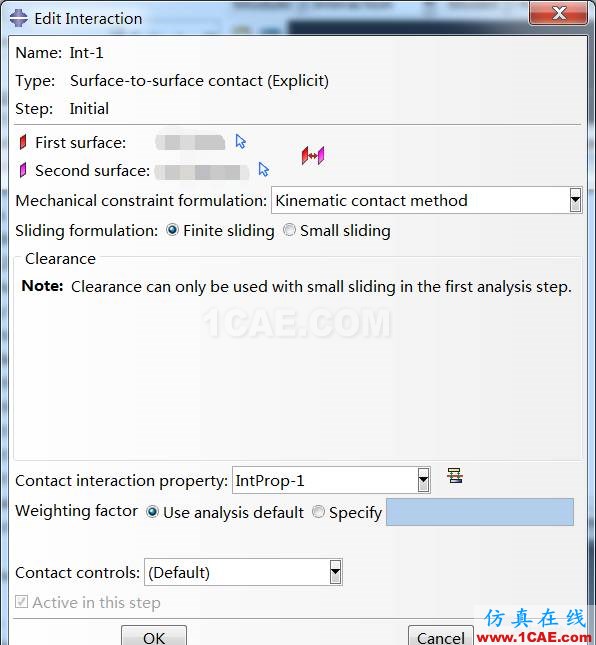
Task: Close the Edit Interaction dialog
Action: pos(558,14)
